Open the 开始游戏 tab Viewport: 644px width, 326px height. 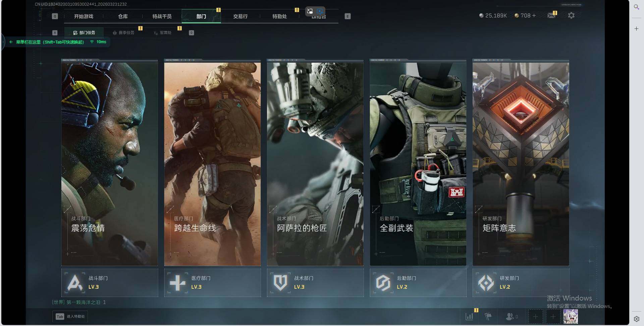pos(84,16)
